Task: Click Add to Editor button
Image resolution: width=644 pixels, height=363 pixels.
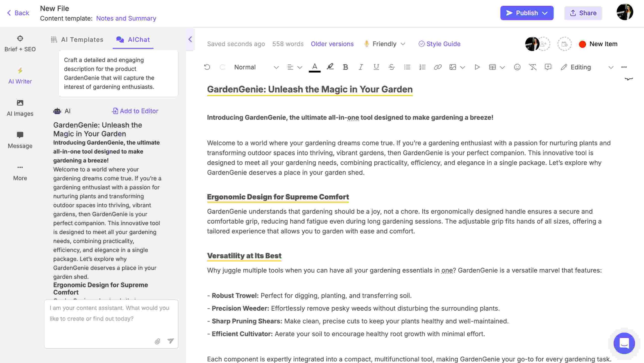Action: click(135, 111)
